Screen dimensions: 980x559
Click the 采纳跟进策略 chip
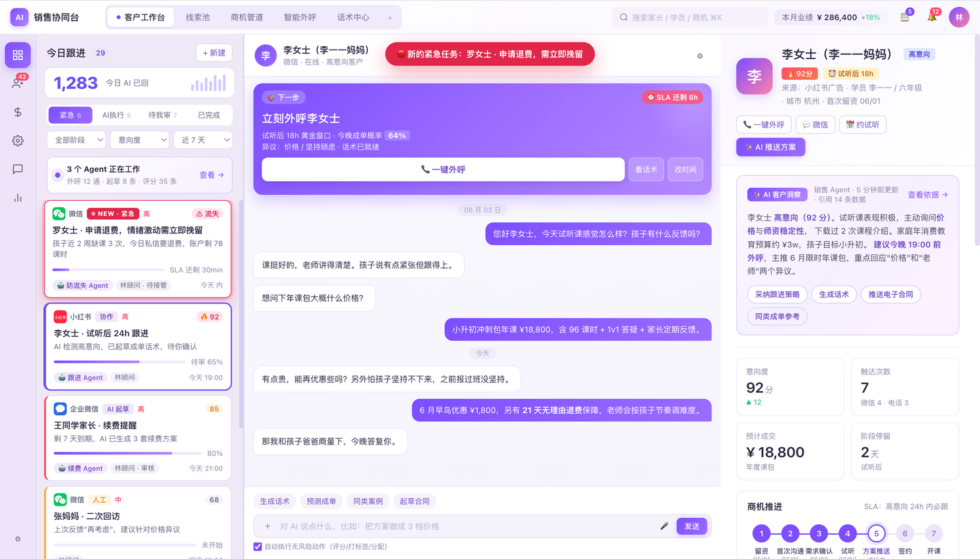point(777,294)
